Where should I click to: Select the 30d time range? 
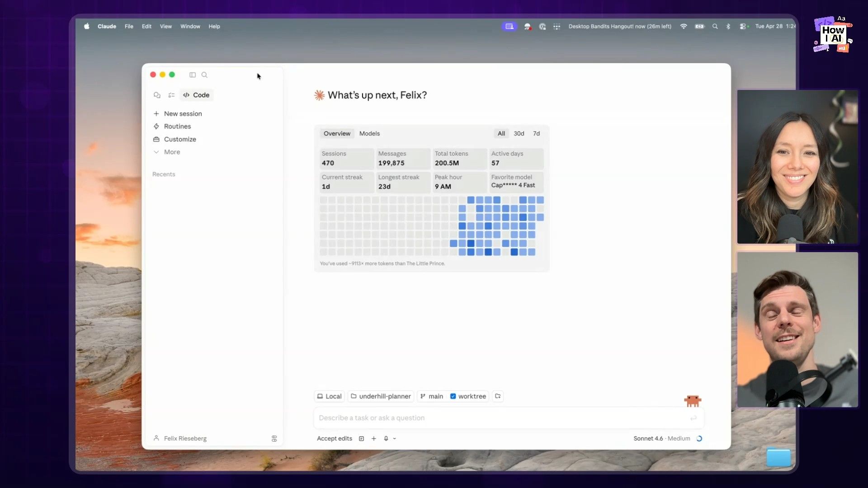519,134
